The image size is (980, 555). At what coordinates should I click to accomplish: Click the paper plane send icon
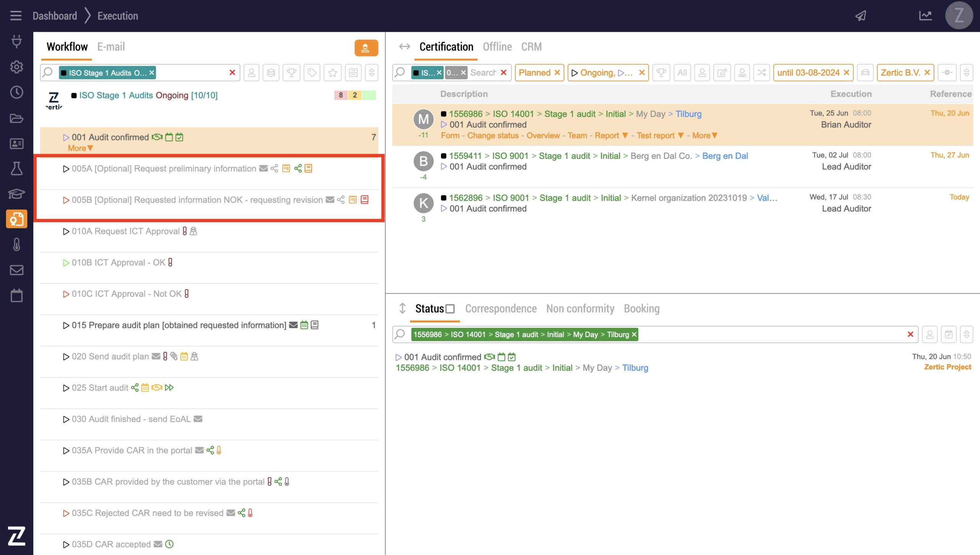click(861, 16)
